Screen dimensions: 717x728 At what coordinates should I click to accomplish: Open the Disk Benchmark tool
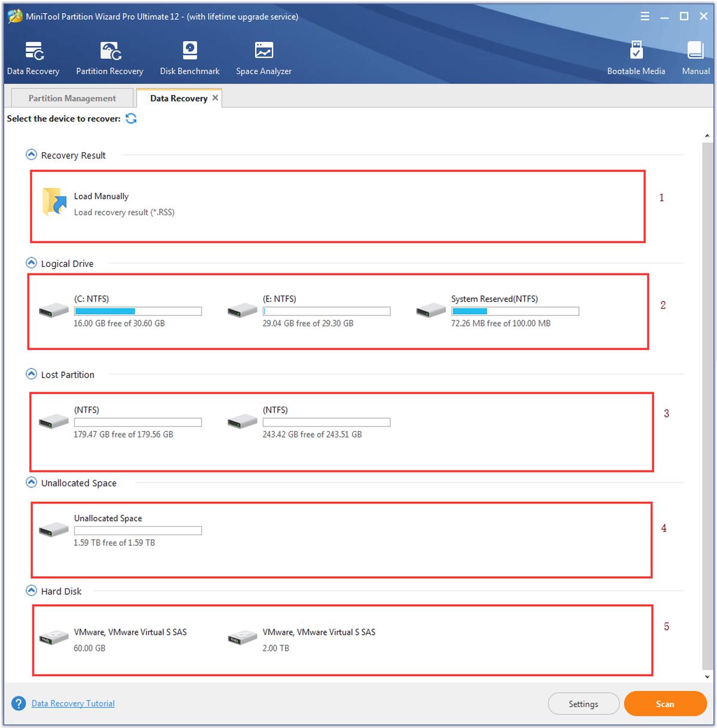pos(190,59)
